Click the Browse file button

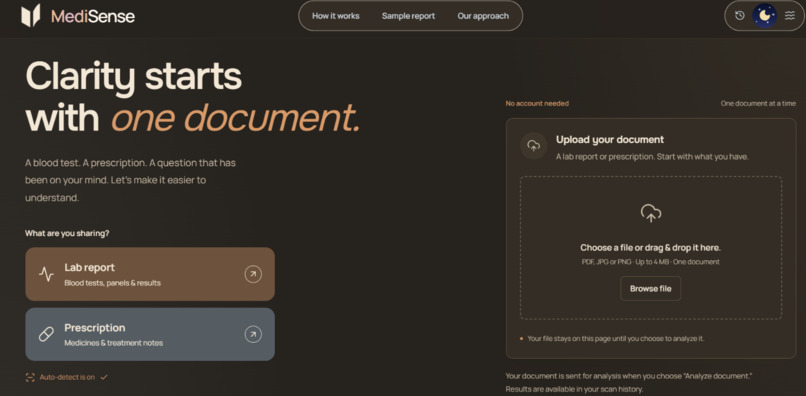(x=651, y=289)
